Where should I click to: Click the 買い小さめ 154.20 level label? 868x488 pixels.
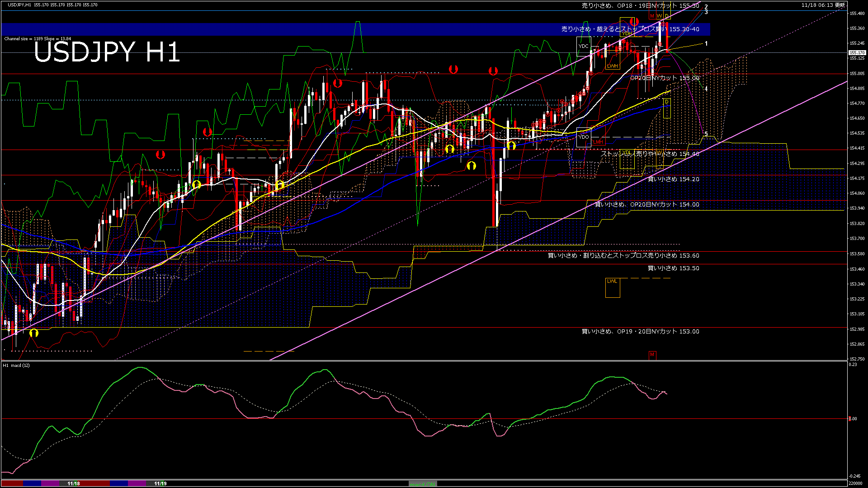pos(673,179)
